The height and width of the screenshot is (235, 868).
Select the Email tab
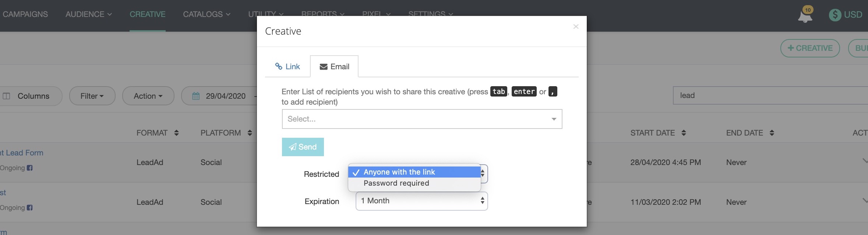(334, 67)
